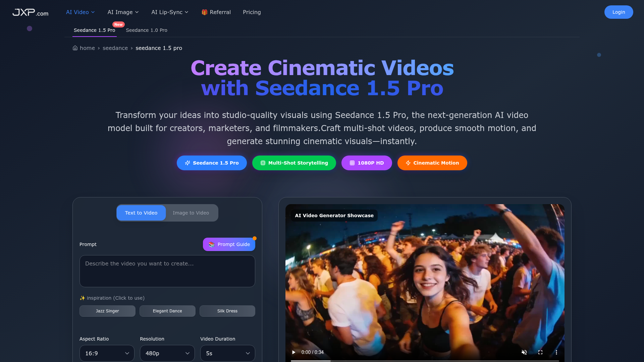
Task: Open the Video Duration 5s dropdown
Action: pyautogui.click(x=228, y=353)
